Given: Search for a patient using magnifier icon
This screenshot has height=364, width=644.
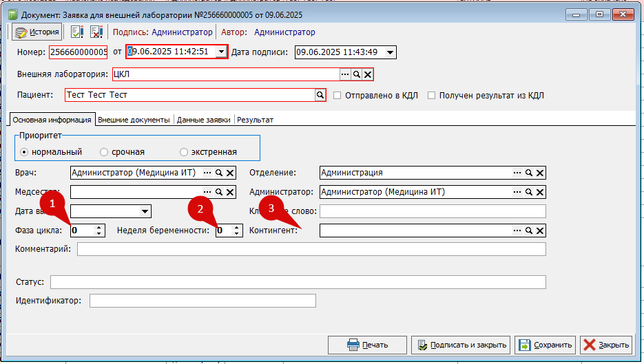Looking at the screenshot, I should pyautogui.click(x=320, y=96).
